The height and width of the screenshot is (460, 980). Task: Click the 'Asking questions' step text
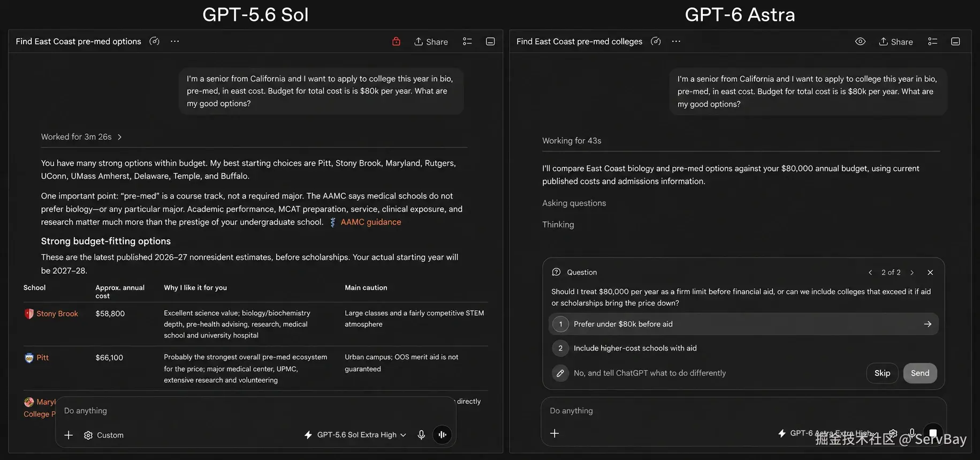(574, 203)
